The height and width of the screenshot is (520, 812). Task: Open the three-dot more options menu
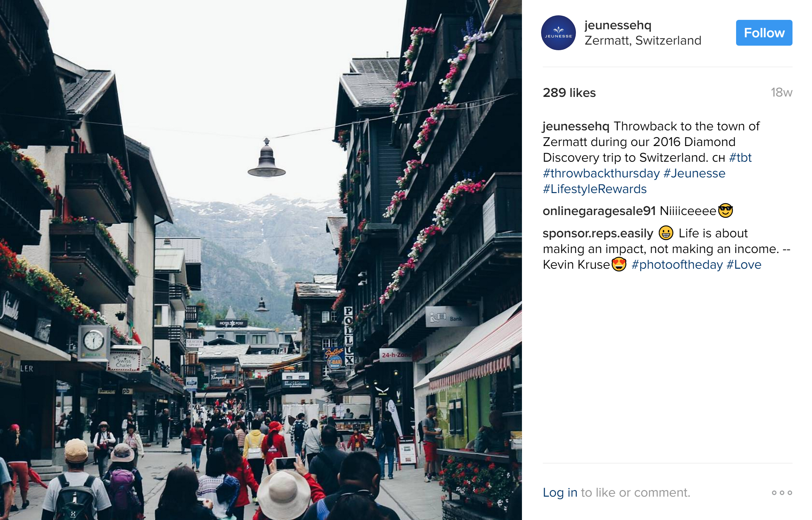(782, 492)
